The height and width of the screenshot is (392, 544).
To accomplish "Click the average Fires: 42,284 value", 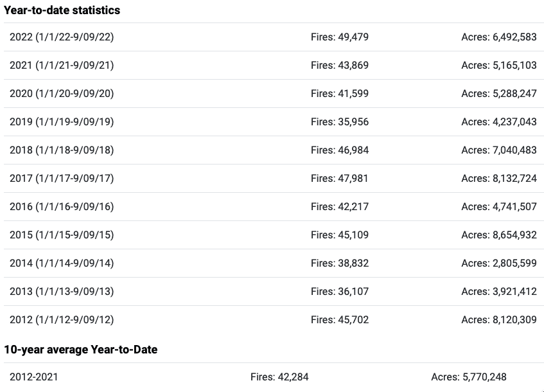I will [x=279, y=377].
